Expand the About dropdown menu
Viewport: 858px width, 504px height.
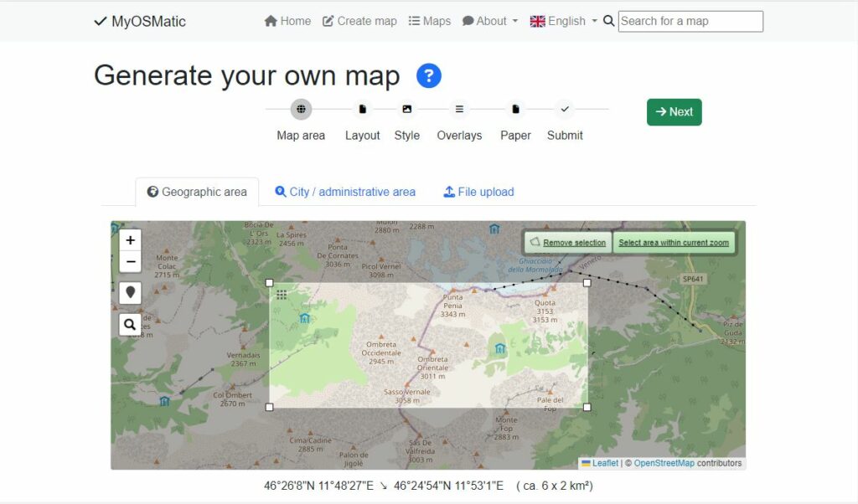pyautogui.click(x=489, y=21)
